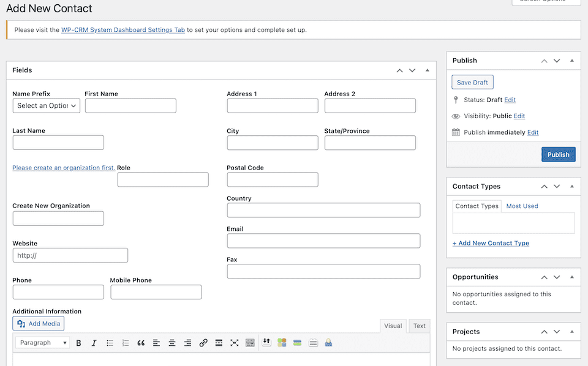Click inside the First Name field
The width and height of the screenshot is (588, 366).
click(x=130, y=105)
